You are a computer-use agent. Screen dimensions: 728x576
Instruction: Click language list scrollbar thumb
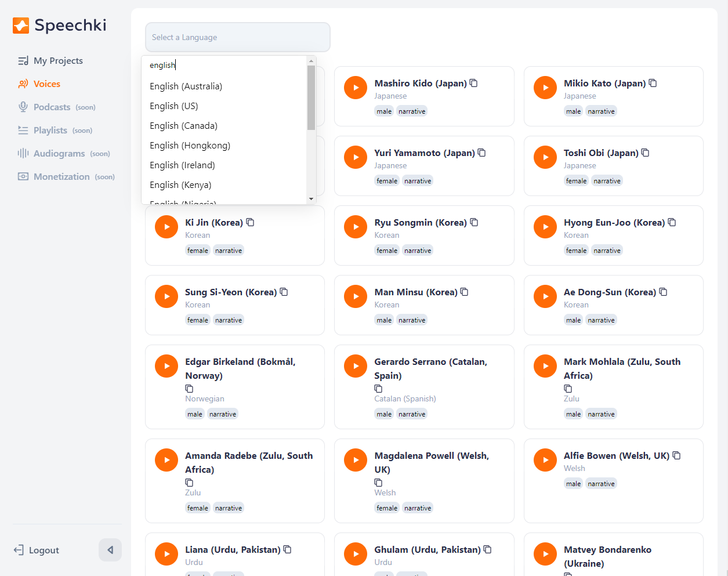point(312,97)
